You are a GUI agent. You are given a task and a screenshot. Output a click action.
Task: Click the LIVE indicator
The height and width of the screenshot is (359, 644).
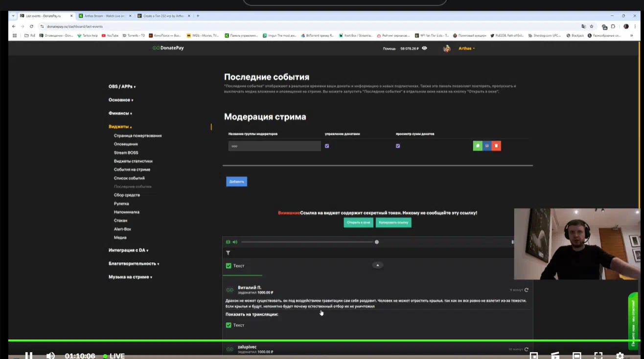tap(114, 356)
